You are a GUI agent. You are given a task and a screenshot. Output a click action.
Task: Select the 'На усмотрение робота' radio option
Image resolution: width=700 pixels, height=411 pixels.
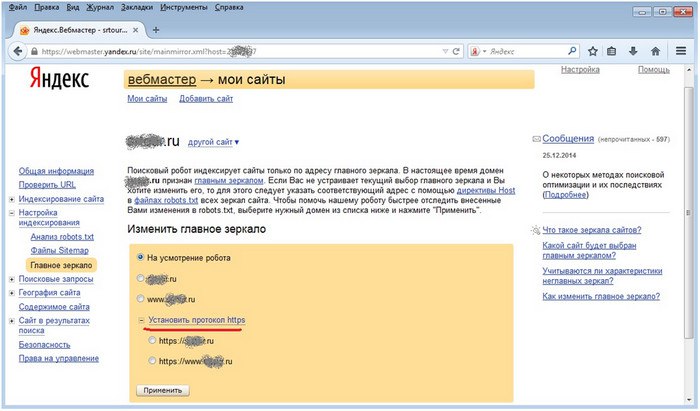[x=140, y=257]
